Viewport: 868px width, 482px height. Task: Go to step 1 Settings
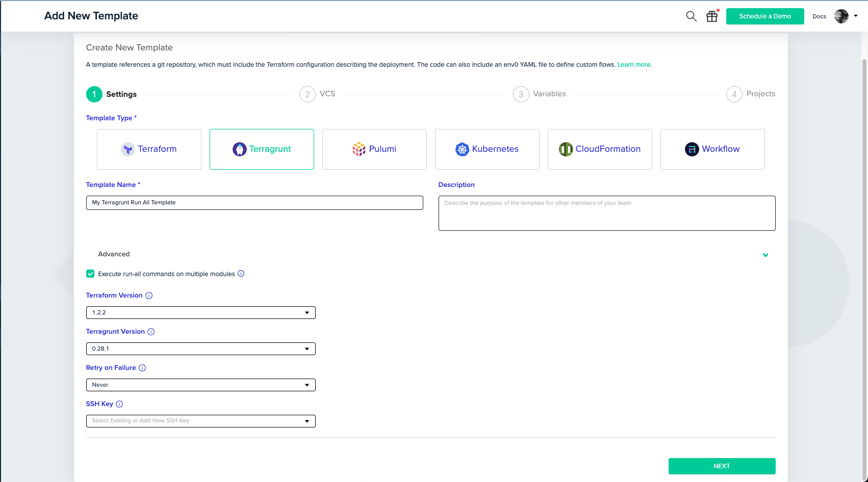(112, 94)
